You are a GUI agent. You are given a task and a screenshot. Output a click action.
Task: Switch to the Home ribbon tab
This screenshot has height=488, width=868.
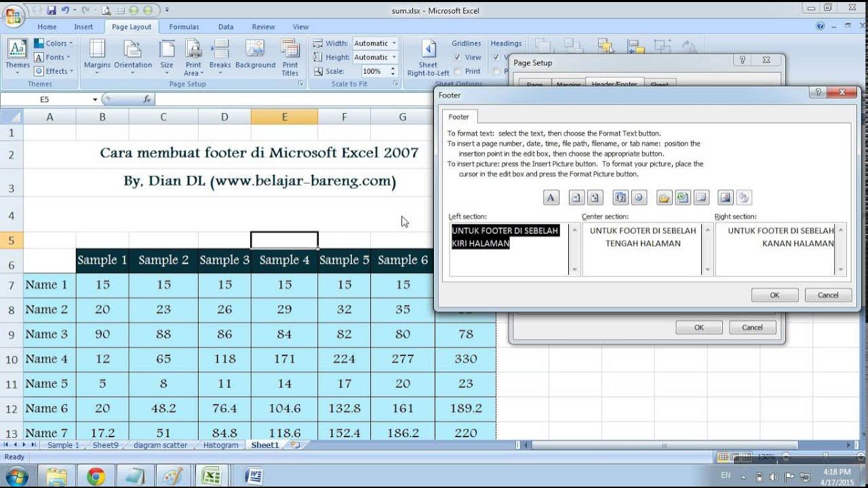(47, 27)
